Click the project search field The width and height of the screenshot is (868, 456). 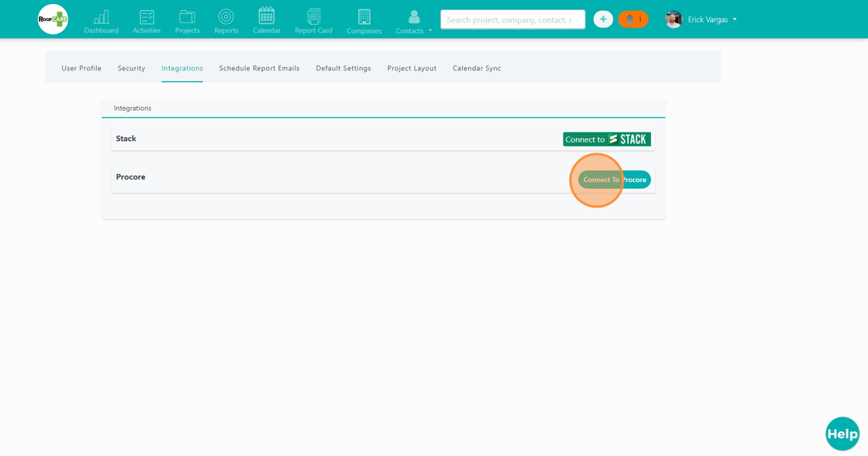pyautogui.click(x=512, y=19)
